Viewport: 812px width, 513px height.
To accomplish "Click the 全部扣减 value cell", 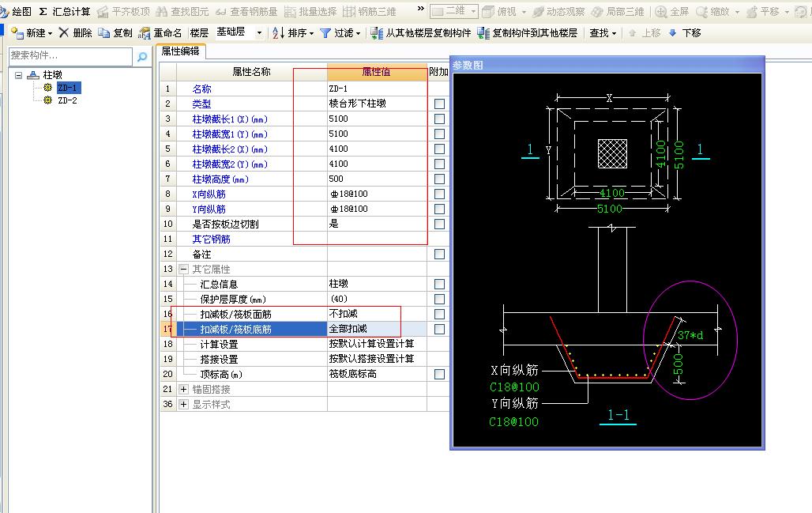I will [377, 329].
